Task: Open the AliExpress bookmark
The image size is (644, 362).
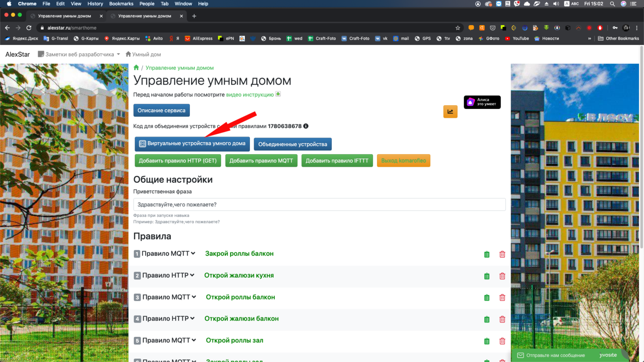Action: (199, 39)
